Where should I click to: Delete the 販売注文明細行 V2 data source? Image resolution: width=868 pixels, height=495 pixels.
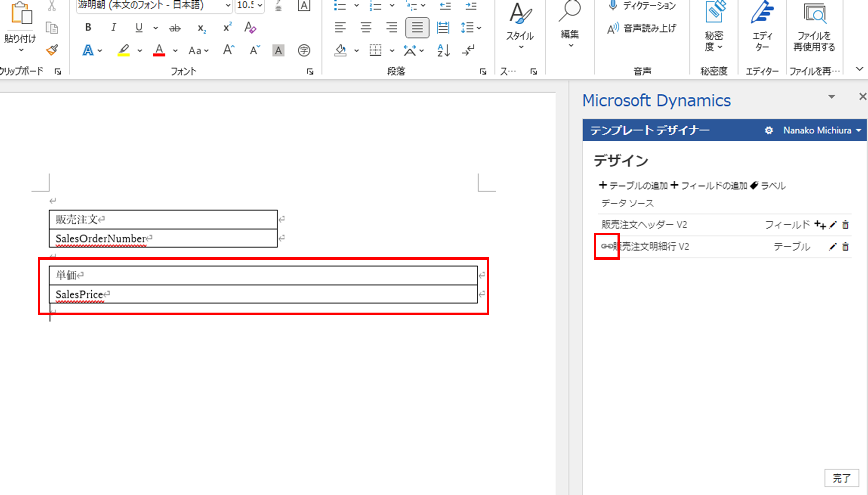(845, 247)
